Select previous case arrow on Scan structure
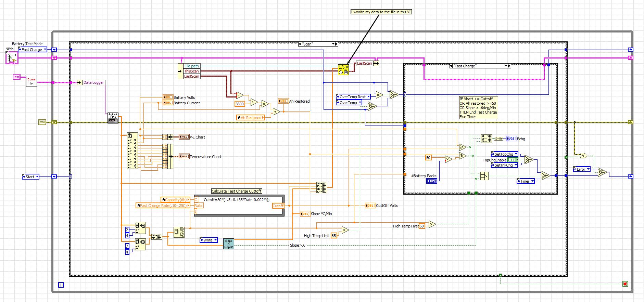This screenshot has height=302, width=644. point(300,44)
